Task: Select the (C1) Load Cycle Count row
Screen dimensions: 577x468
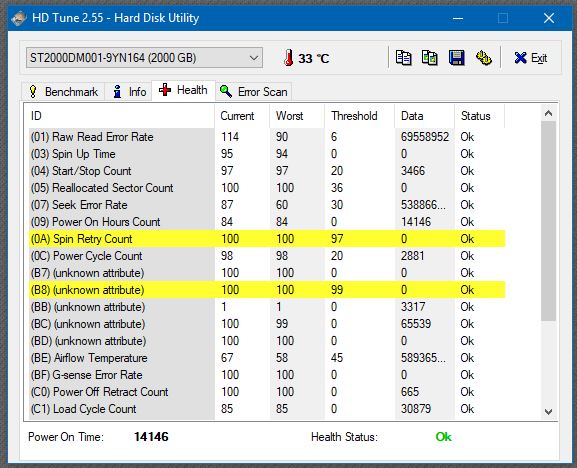Action: pos(267,409)
